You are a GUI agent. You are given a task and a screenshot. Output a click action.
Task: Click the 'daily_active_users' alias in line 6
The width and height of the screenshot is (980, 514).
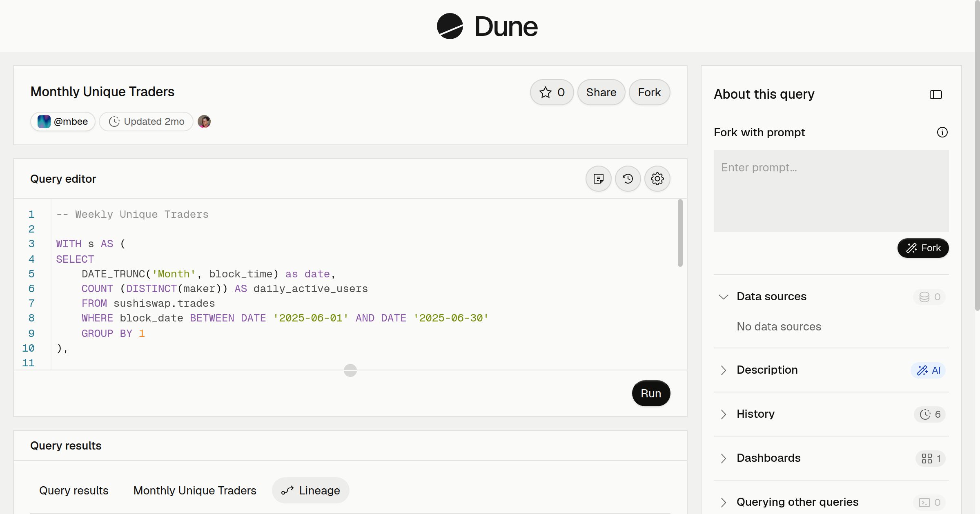(x=310, y=289)
